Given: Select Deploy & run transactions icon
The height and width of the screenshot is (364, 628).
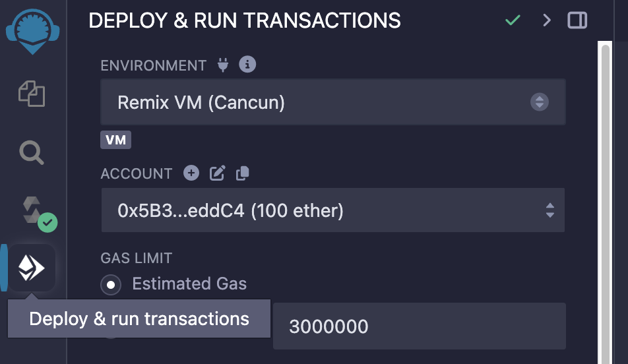Looking at the screenshot, I should tap(31, 268).
